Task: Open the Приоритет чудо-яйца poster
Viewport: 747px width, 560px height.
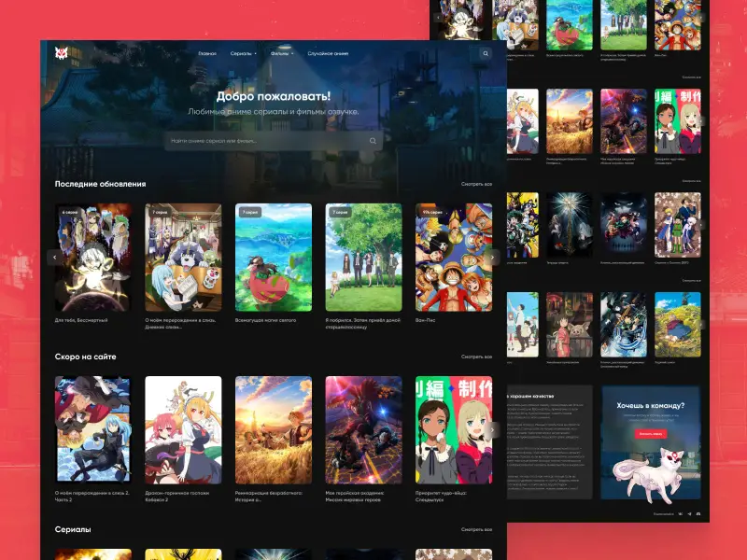Action: click(454, 430)
